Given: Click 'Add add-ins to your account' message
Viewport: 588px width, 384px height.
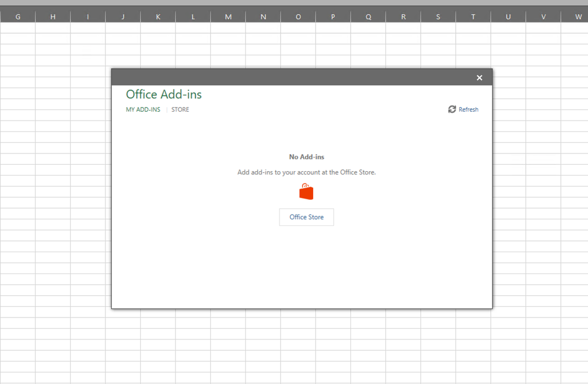Looking at the screenshot, I should (x=307, y=172).
